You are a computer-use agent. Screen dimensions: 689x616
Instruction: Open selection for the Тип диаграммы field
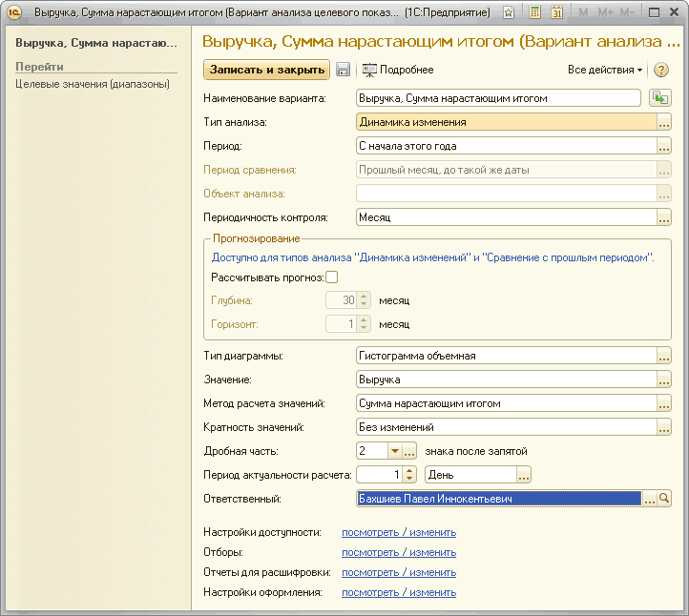(x=664, y=356)
